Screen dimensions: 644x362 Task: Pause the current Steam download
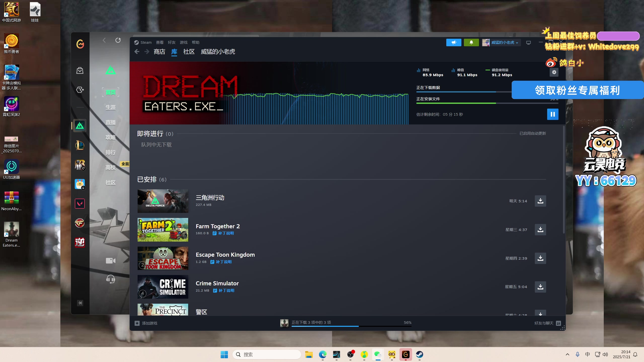pyautogui.click(x=552, y=114)
